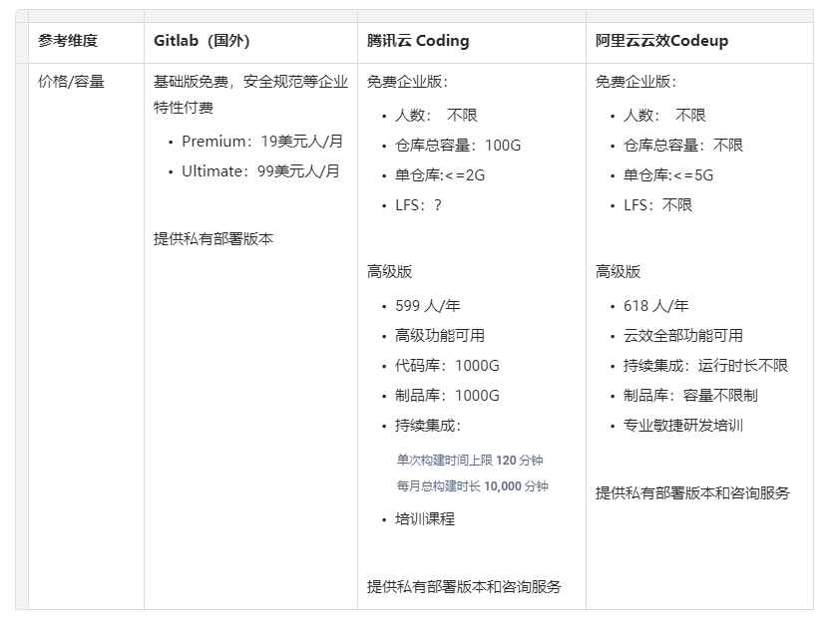The image size is (840, 631).
Task: Click 'Premium：19美元人/月' bullet
Action: tap(262, 142)
